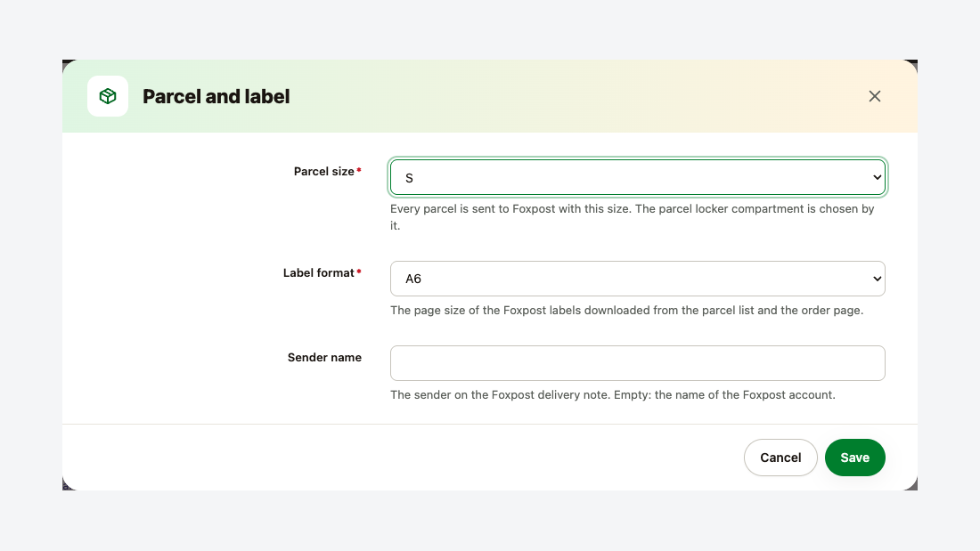Cancel the parcel settings changes

click(x=780, y=458)
